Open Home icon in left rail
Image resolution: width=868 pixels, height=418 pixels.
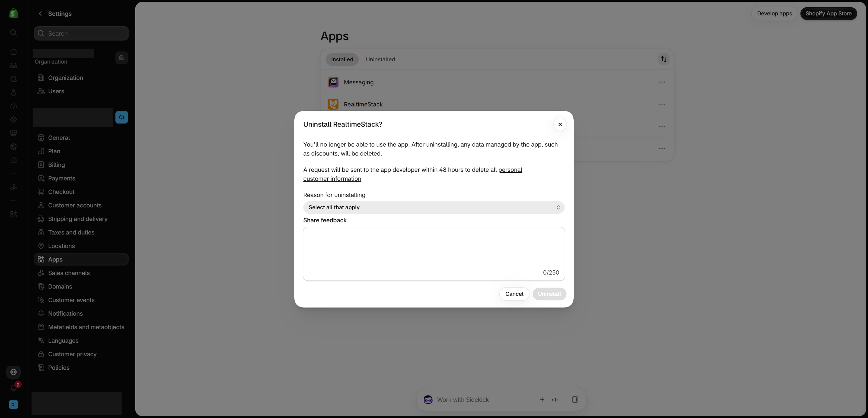click(14, 52)
